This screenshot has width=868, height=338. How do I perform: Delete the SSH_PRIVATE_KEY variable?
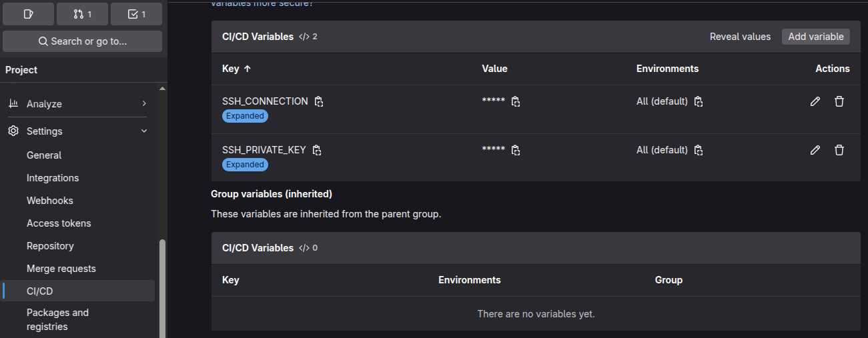[839, 150]
